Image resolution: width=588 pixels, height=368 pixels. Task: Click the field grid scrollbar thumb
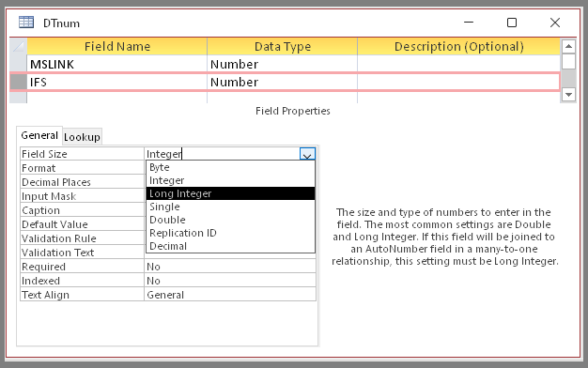click(568, 61)
